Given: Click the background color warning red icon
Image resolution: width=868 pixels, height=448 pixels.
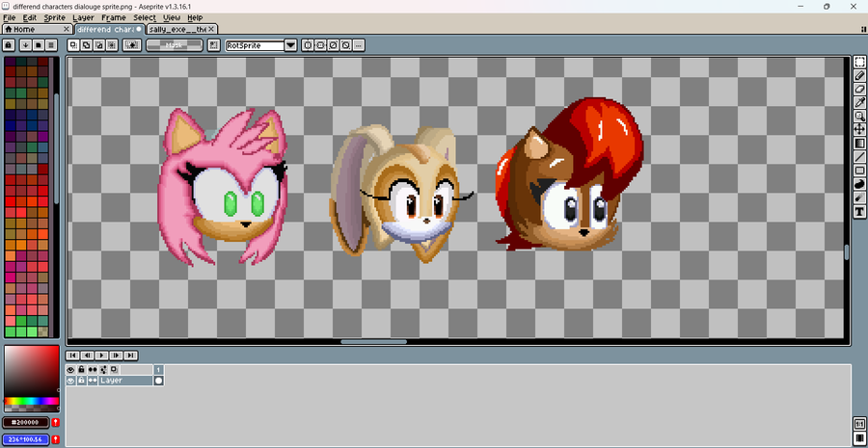Looking at the screenshot, I should pos(55,439).
